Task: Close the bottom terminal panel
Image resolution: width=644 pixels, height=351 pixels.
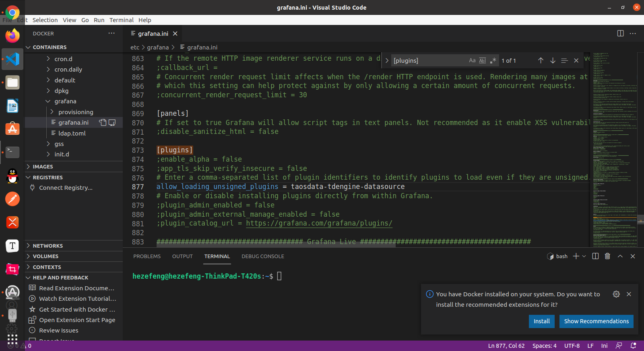Action: [633, 256]
